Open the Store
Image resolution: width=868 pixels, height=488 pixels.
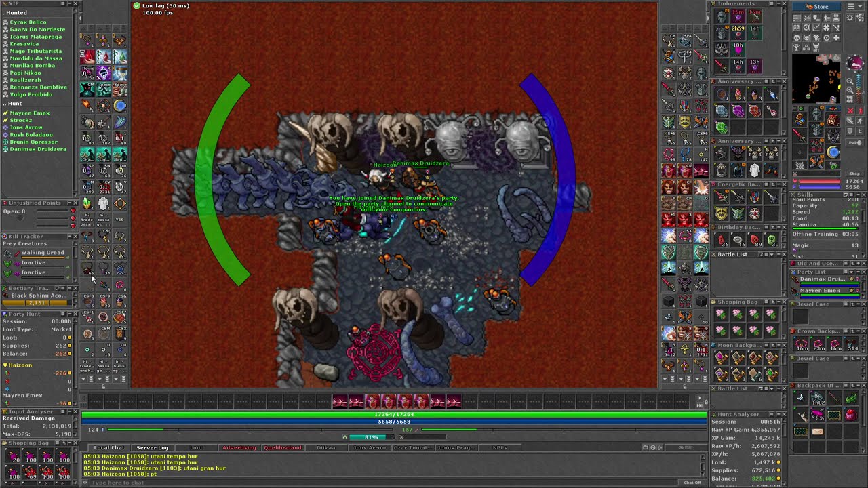pos(821,7)
